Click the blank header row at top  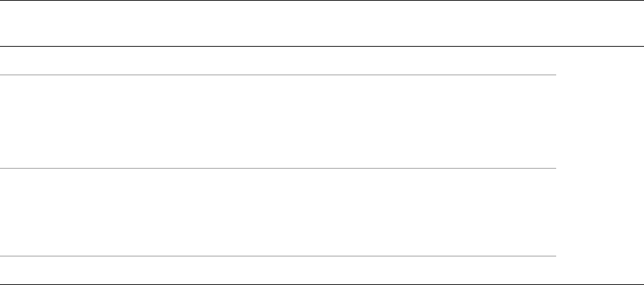pos(322,23)
